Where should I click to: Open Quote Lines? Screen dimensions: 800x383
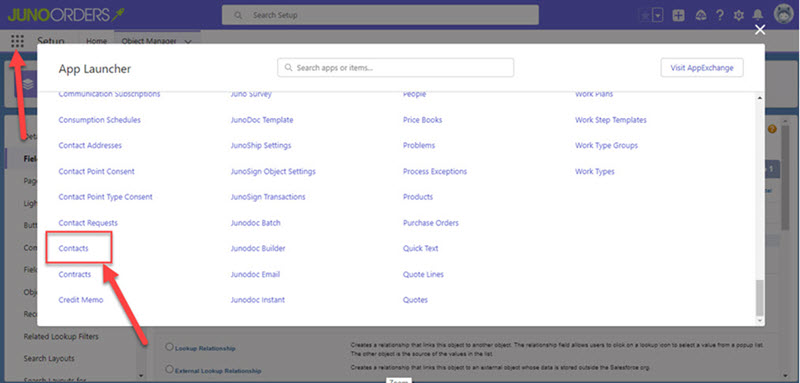click(x=423, y=274)
